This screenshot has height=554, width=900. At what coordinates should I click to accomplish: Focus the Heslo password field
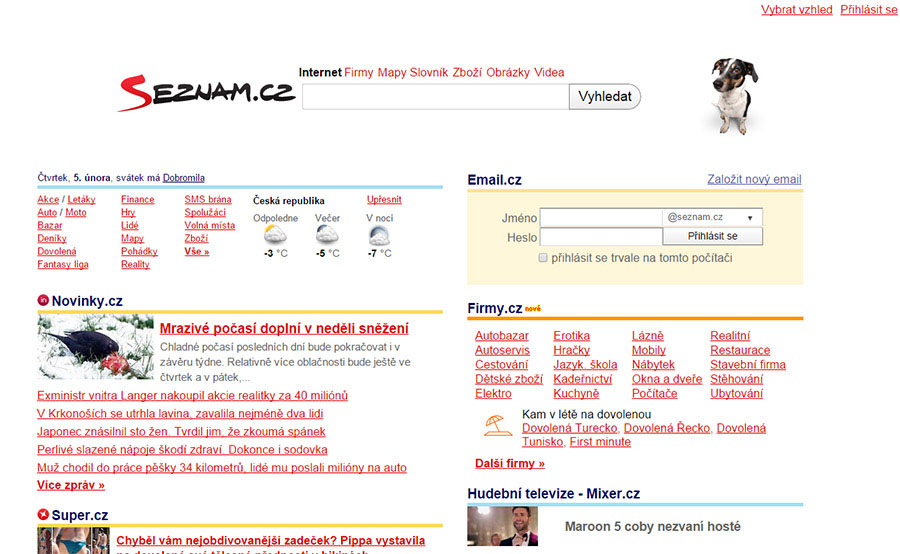[600, 237]
